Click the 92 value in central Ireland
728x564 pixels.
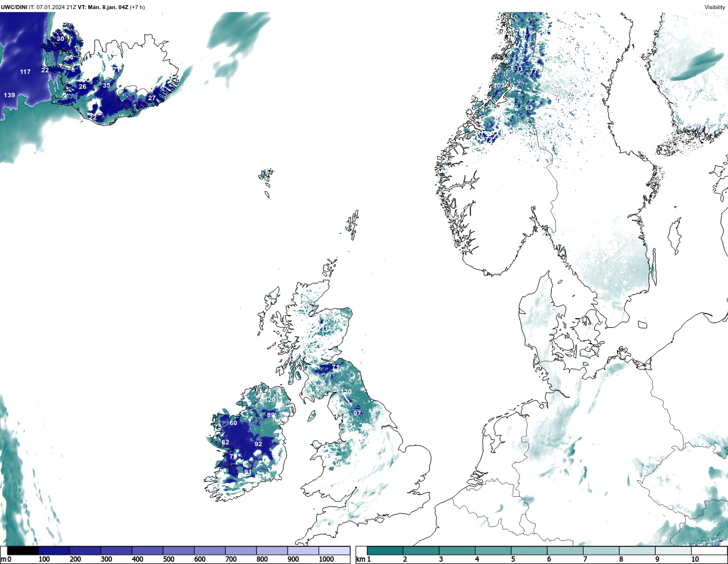point(258,444)
